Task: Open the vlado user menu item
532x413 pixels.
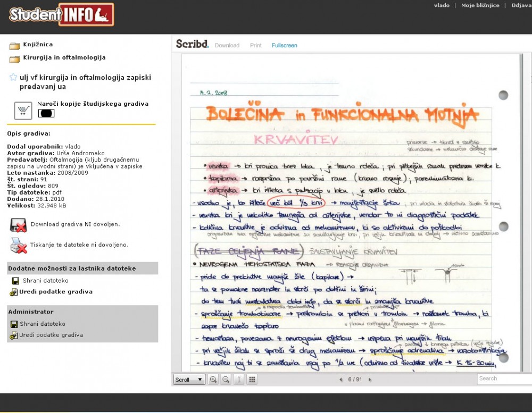Action: coord(442,5)
